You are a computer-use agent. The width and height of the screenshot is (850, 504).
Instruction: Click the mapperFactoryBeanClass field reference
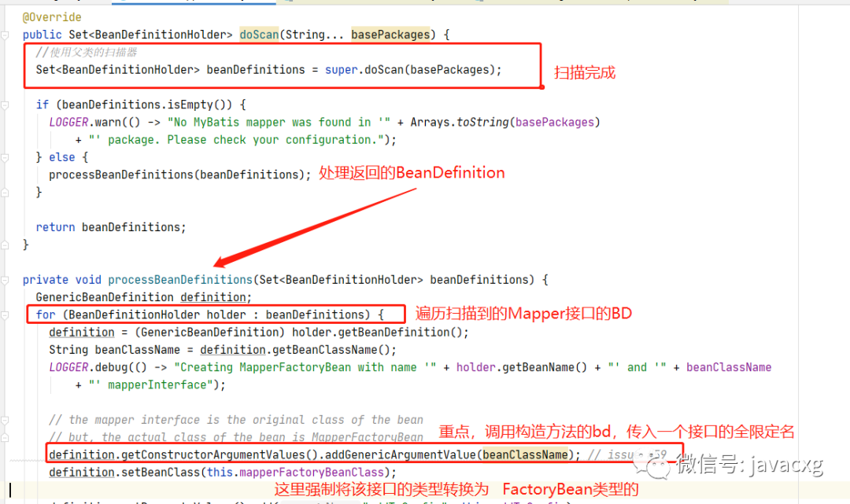coord(312,472)
